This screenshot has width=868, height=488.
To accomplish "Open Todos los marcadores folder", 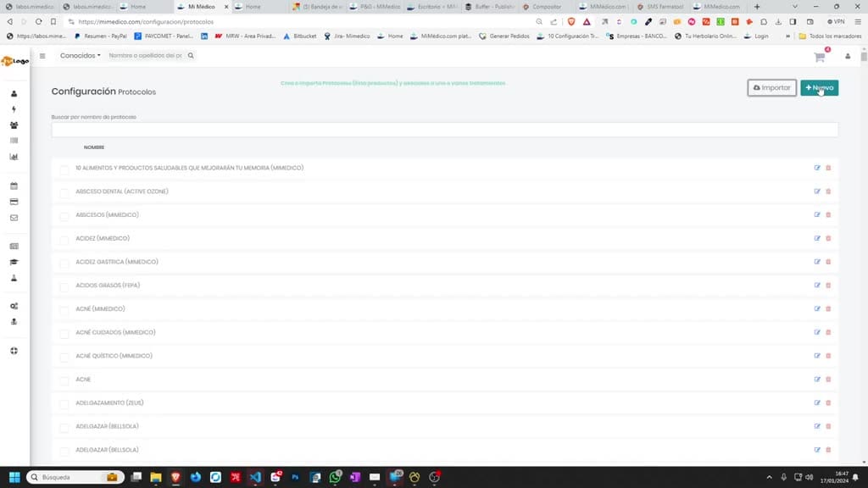I will point(830,36).
